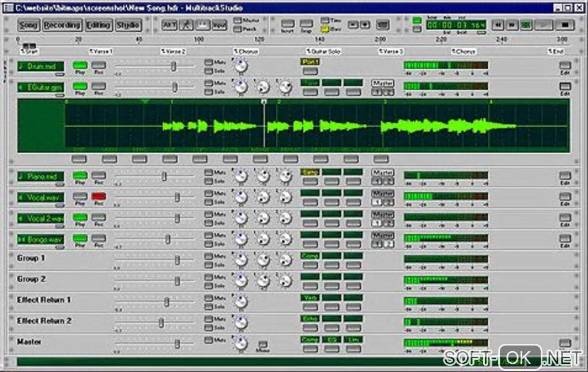Click the Group 2 pan knob

click(240, 281)
